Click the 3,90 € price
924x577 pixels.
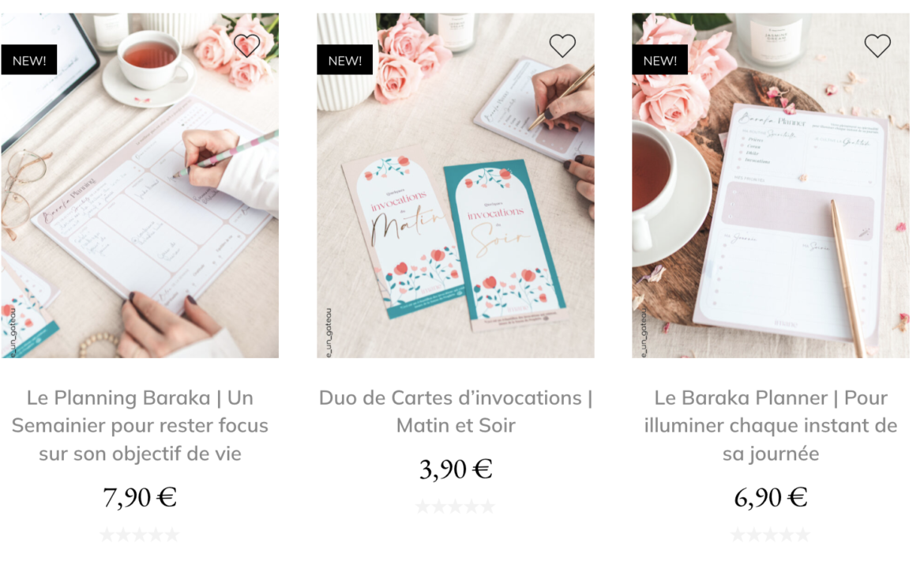pyautogui.click(x=456, y=470)
